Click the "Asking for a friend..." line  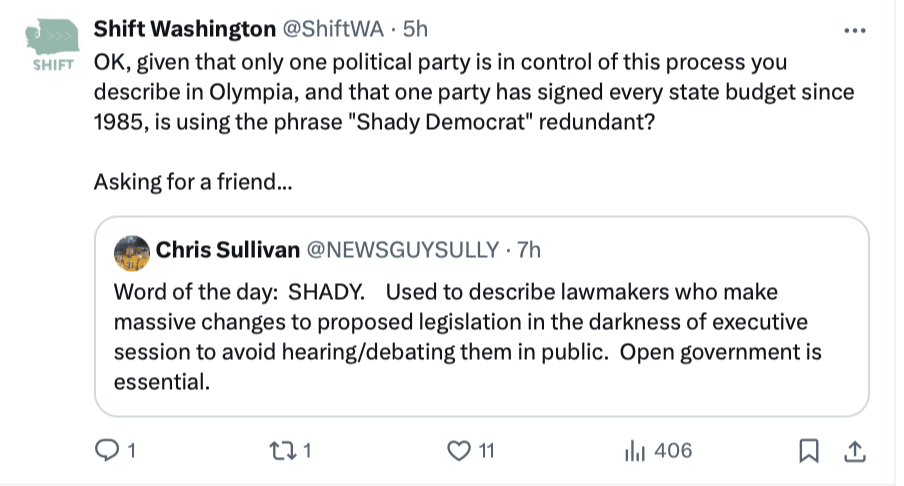coord(192,183)
